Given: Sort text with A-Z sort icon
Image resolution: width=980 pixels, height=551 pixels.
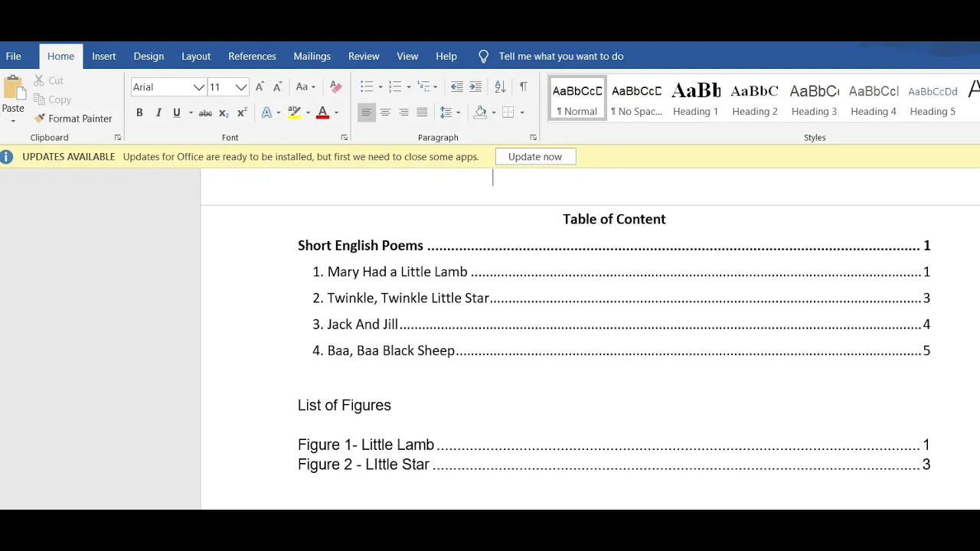Looking at the screenshot, I should click(x=500, y=87).
